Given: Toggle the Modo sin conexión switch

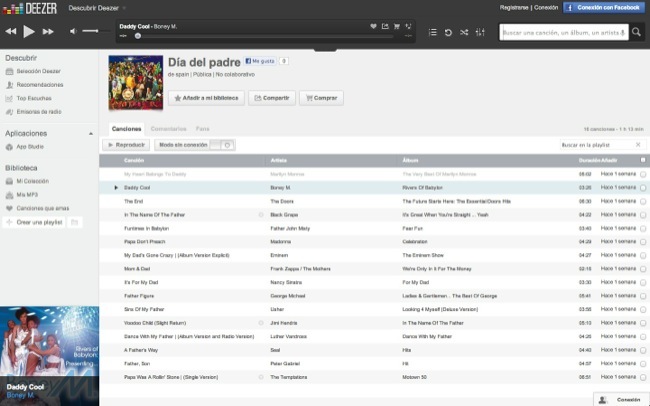Looking at the screenshot, I should click(226, 145).
